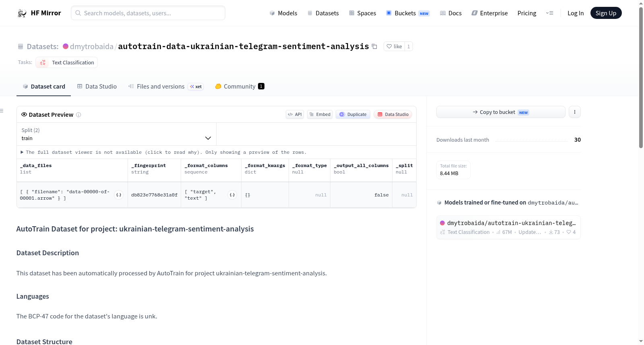The height and width of the screenshot is (345, 644).
Task: Click the heart like button
Action: point(394,46)
